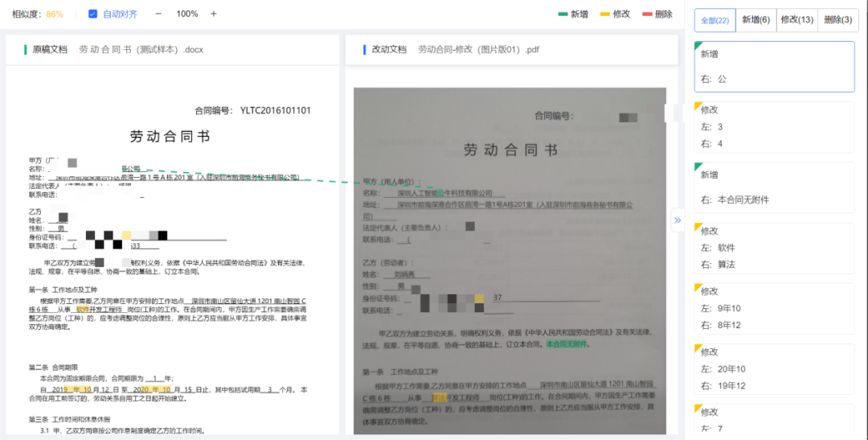Screen dimensions: 868x440
Task: Click the yellow 修改 legend swatch
Action: click(x=606, y=14)
